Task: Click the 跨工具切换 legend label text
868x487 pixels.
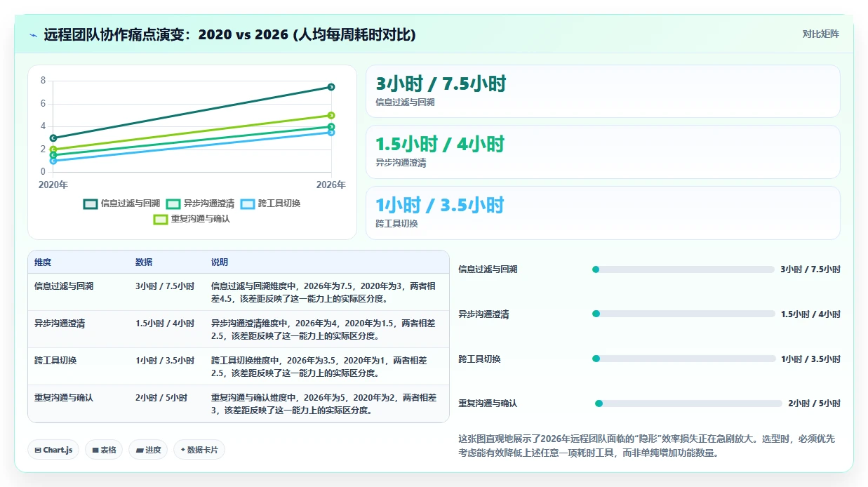Action: coord(279,204)
